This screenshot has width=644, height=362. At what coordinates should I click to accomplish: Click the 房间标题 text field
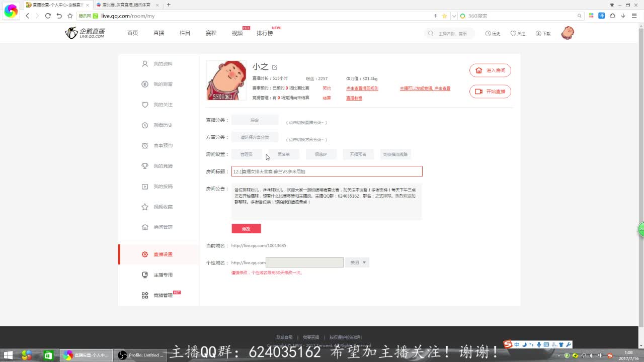click(x=327, y=171)
